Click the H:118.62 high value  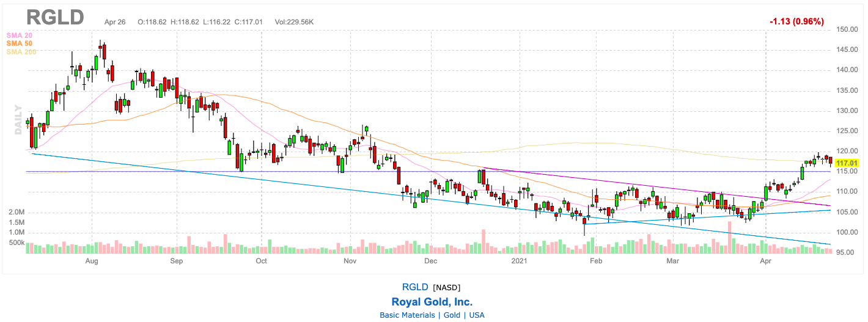click(x=186, y=21)
